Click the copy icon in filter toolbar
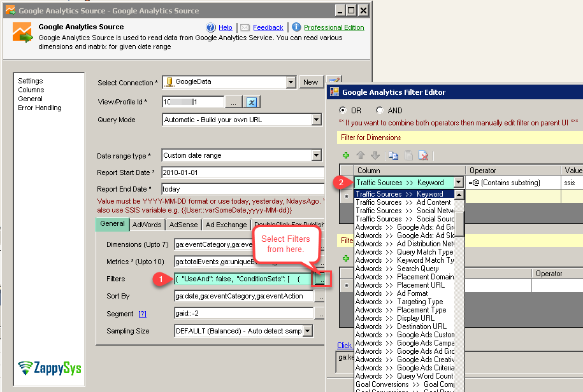 [393, 155]
